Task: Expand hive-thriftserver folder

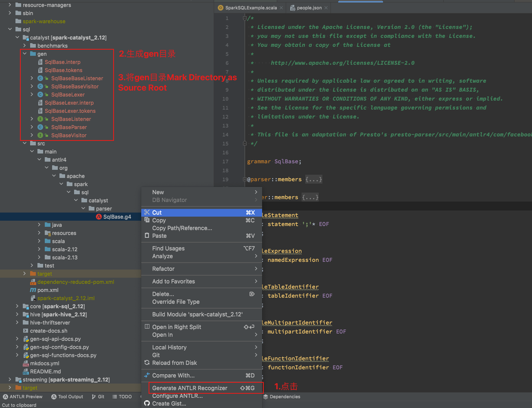Action: tap(18, 322)
